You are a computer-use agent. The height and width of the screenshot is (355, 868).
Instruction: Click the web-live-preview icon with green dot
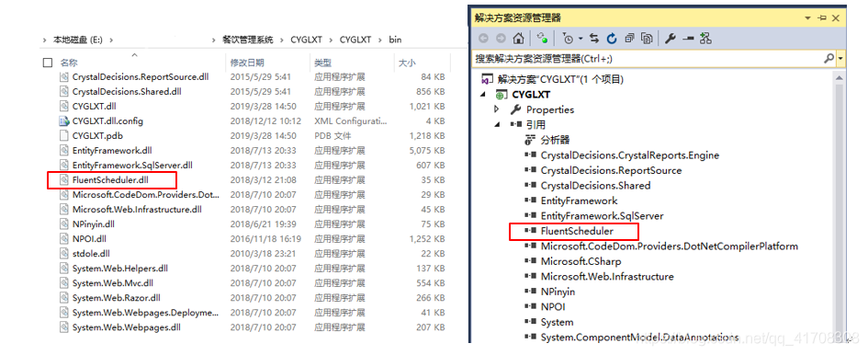point(543,39)
